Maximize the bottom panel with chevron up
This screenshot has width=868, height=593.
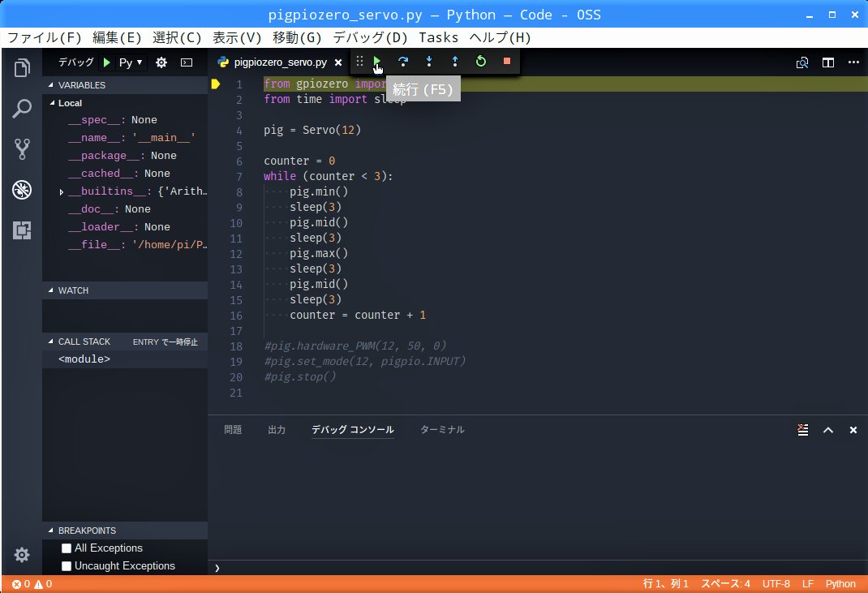coord(828,430)
